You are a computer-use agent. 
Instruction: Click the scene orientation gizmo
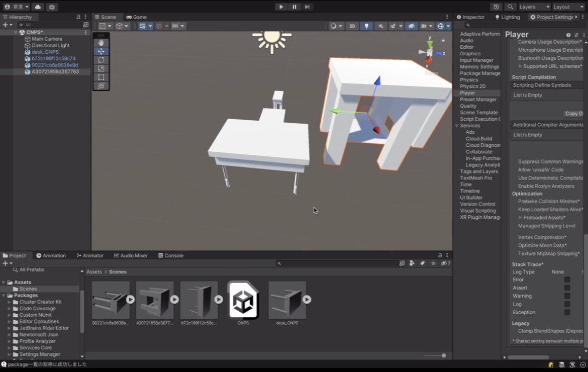point(431,53)
